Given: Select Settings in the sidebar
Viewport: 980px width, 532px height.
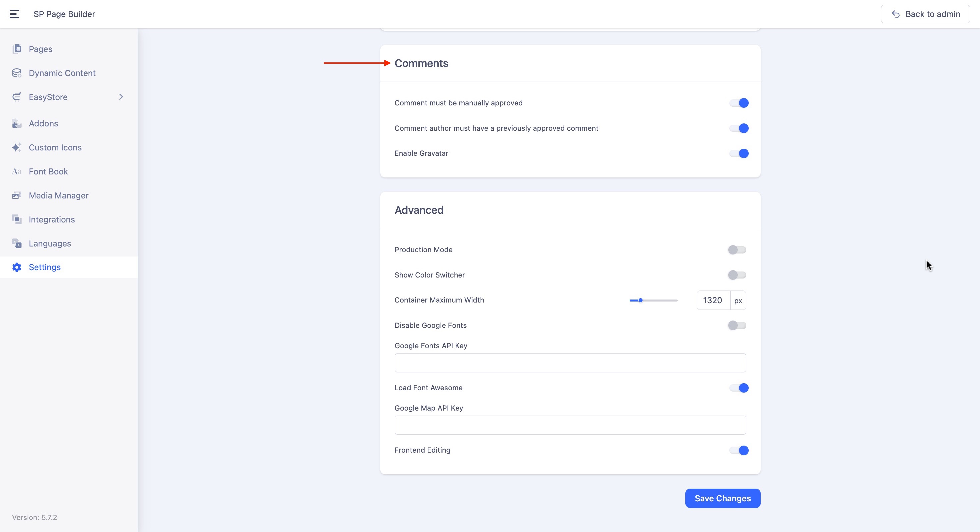Looking at the screenshot, I should point(45,268).
